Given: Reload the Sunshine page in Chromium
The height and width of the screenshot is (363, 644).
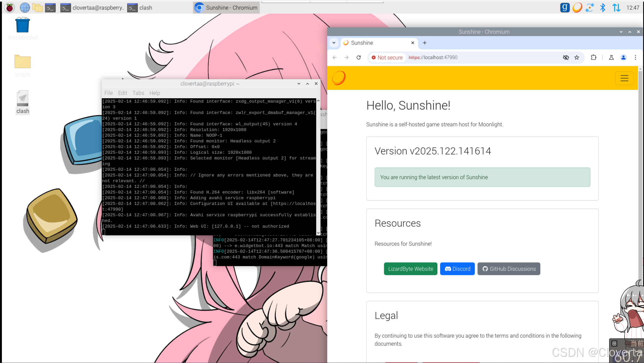Looking at the screenshot, I should 358,57.
